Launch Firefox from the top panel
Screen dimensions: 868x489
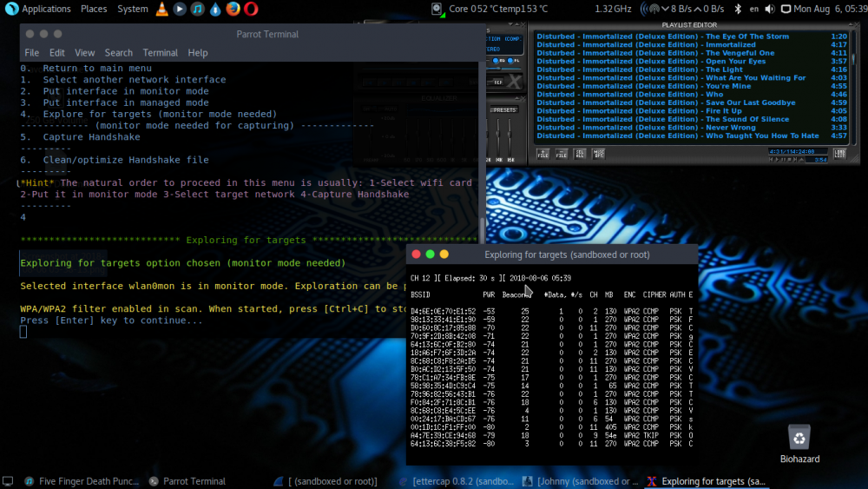point(233,9)
